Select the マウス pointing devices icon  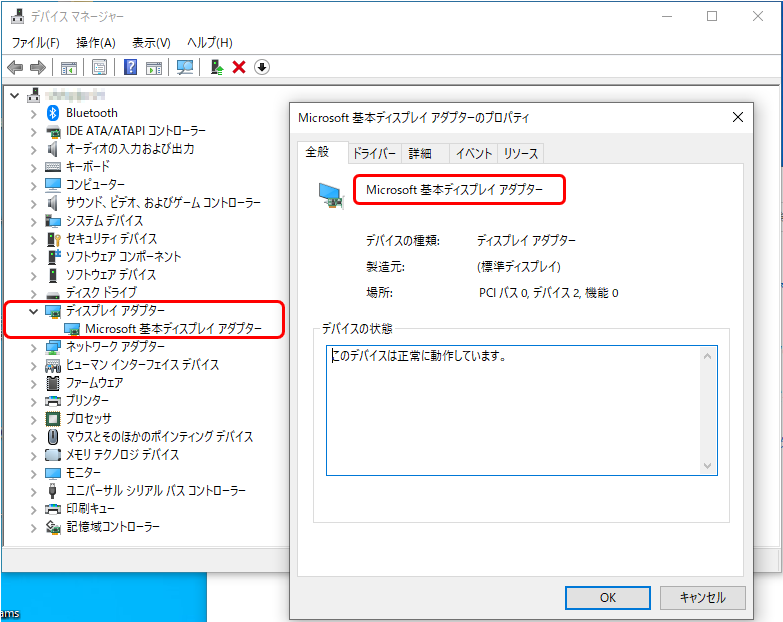coord(53,437)
